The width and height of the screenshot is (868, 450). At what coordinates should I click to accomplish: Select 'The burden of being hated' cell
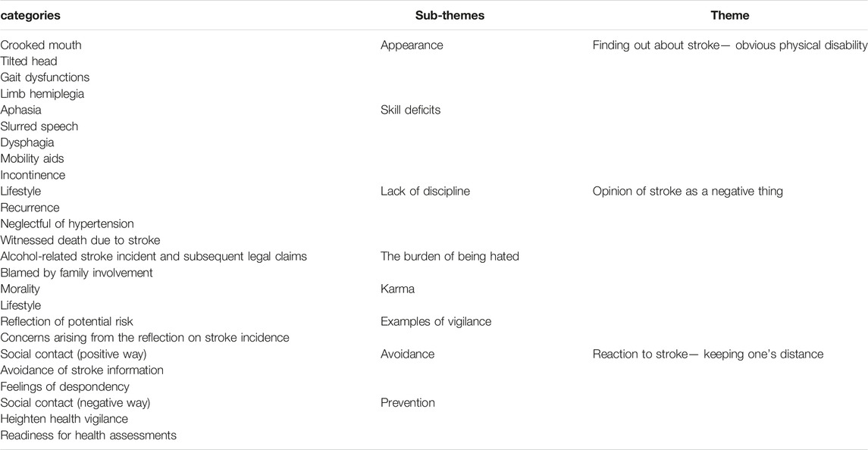pos(450,256)
